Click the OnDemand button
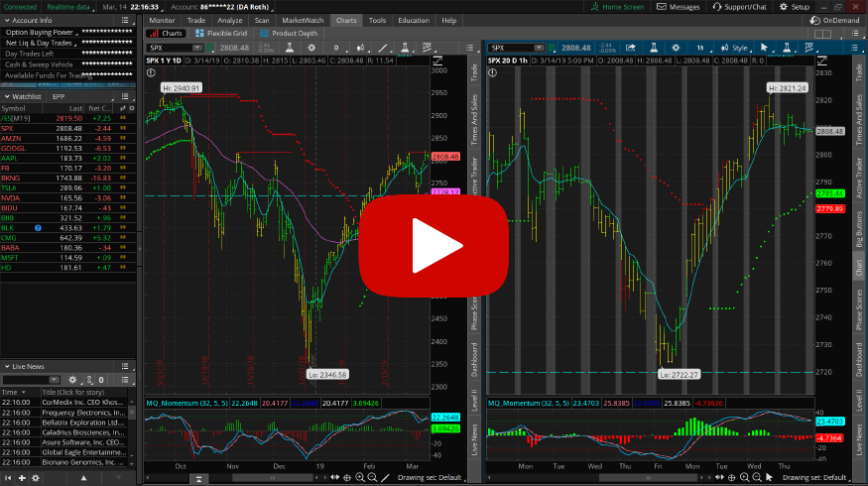The height and width of the screenshot is (486, 868). (x=835, y=21)
